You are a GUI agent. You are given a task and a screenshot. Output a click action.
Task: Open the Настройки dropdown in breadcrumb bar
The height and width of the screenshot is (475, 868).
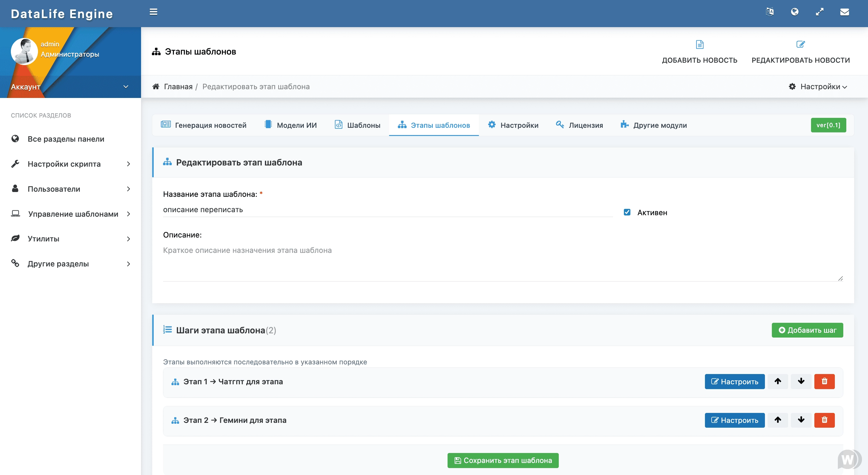point(818,87)
